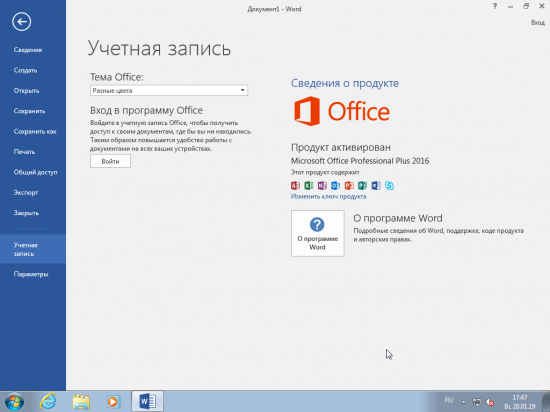Open the Тема Office dropdown

169,90
